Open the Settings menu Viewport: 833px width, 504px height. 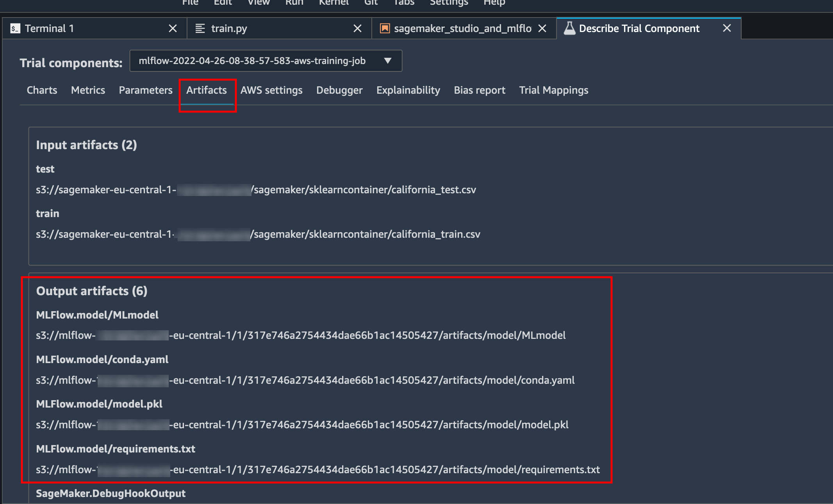pos(449,3)
